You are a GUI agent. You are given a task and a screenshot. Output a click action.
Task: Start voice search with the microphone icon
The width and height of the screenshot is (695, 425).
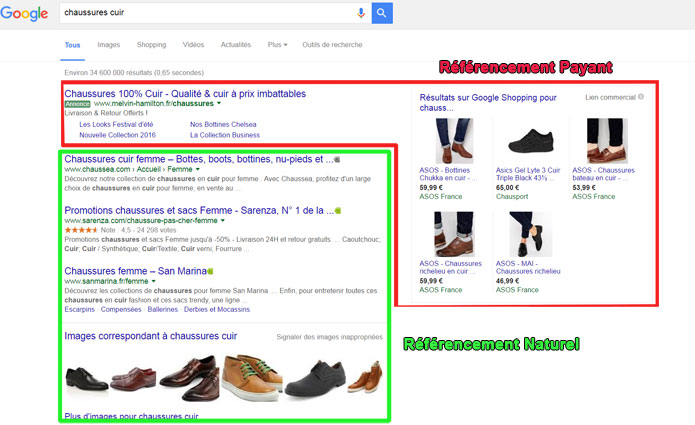(x=361, y=13)
